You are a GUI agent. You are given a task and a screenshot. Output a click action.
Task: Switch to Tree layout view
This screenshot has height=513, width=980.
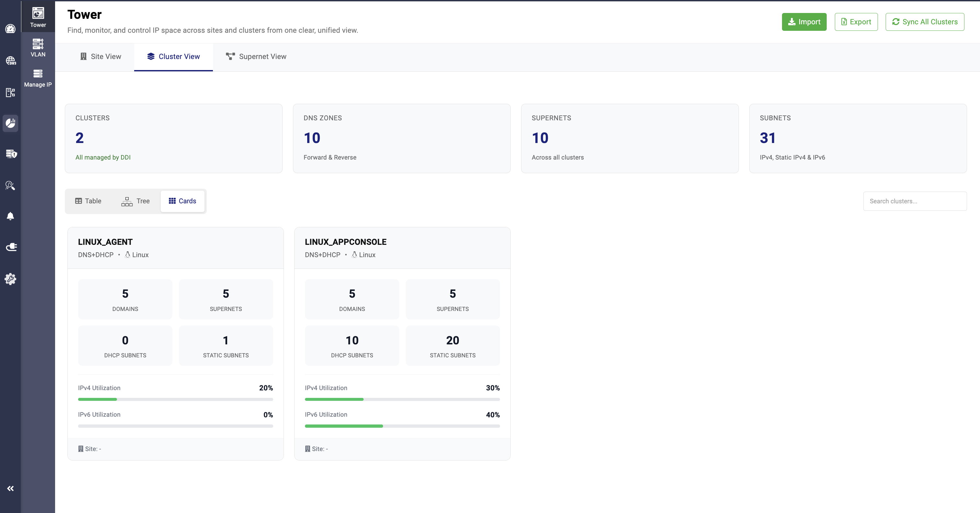tap(135, 201)
